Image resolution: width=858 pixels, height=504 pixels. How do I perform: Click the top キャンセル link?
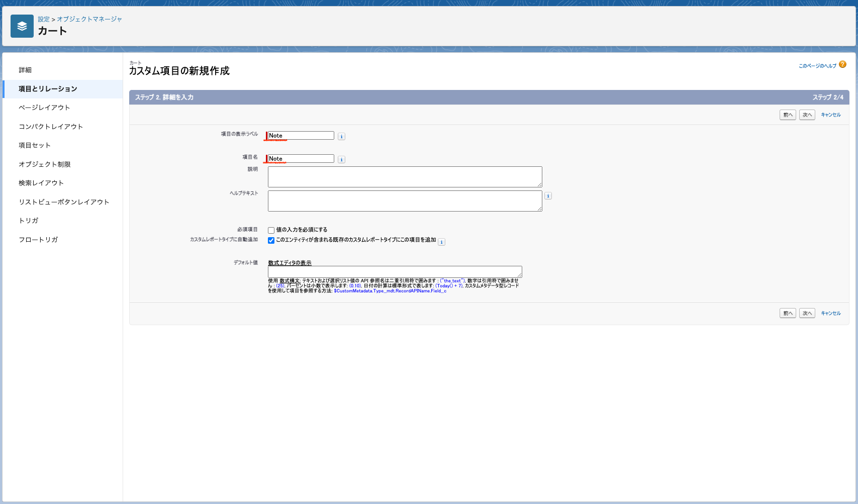[831, 115]
